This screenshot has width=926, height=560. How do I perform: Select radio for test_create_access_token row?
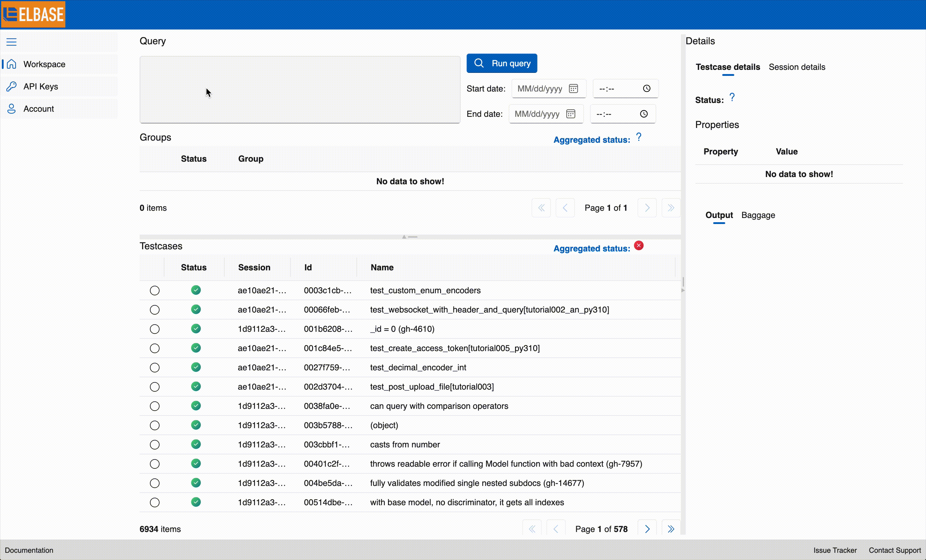(154, 348)
